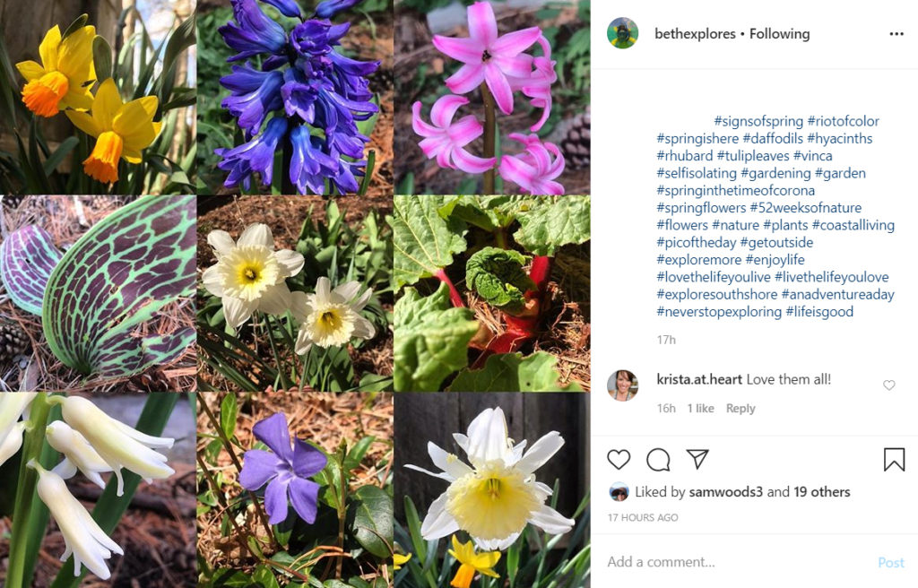
Task: Click samwoods3 avatar beside Liked by
Action: point(619,492)
